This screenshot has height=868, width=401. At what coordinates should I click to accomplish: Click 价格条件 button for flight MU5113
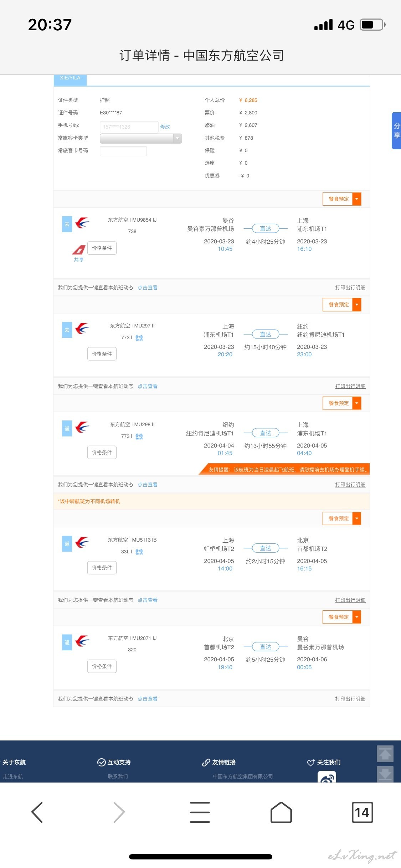[102, 568]
